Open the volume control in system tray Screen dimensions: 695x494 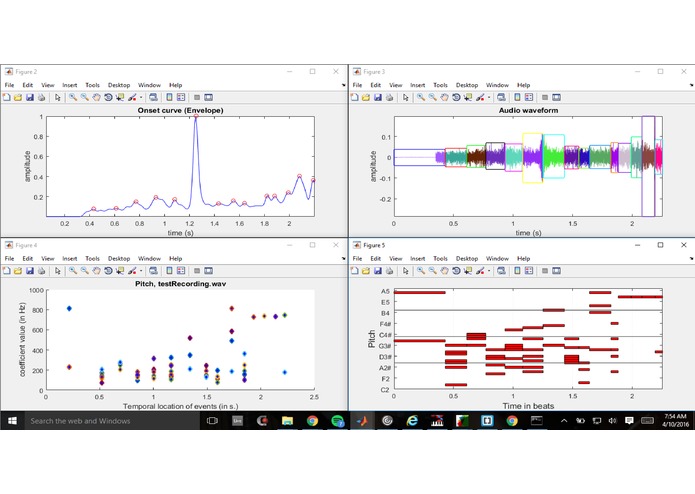point(613,420)
